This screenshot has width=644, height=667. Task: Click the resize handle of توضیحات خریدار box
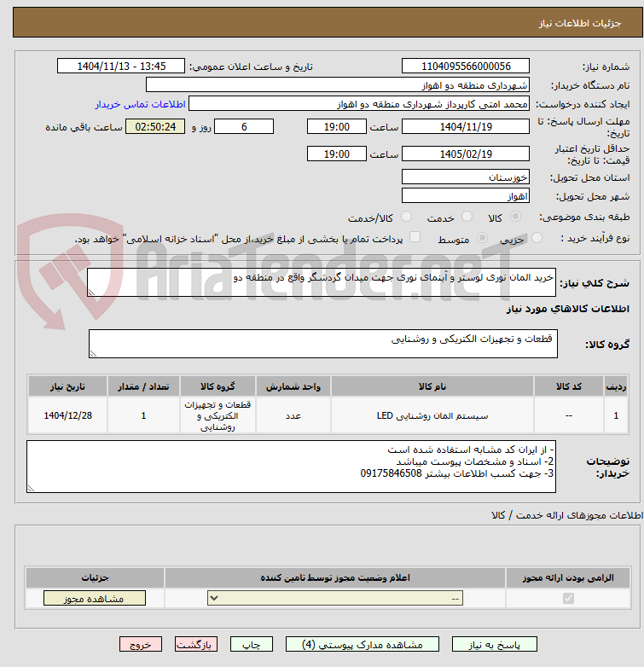pos(31,489)
